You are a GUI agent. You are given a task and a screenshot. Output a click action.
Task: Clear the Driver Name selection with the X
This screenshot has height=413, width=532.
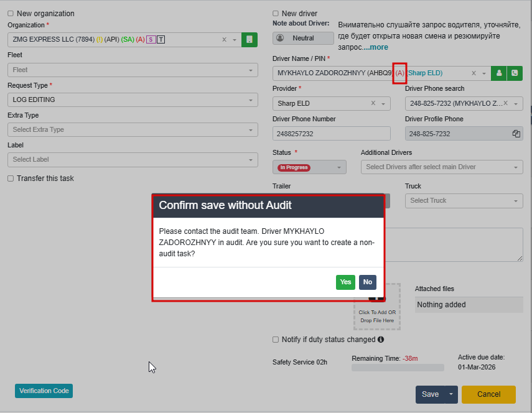(474, 73)
